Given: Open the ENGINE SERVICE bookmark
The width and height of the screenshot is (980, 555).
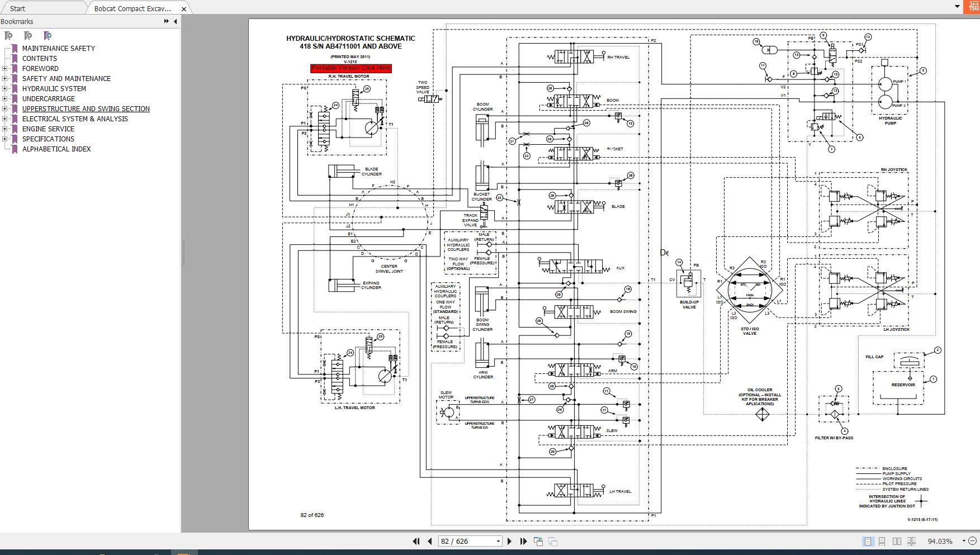Looking at the screenshot, I should click(48, 129).
